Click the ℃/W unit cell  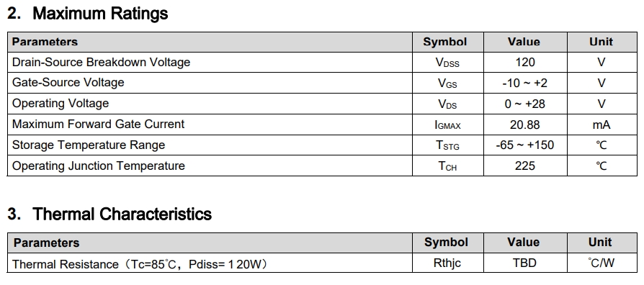click(601, 263)
